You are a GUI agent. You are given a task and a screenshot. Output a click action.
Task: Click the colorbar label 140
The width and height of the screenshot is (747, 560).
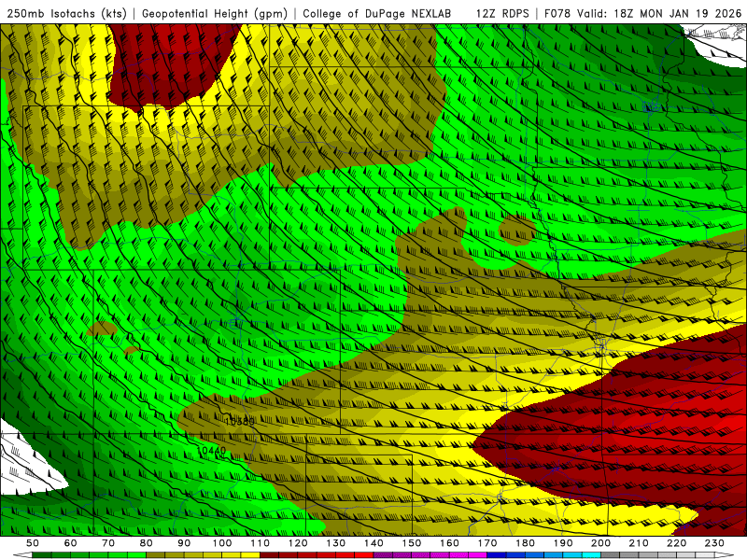coord(373,543)
